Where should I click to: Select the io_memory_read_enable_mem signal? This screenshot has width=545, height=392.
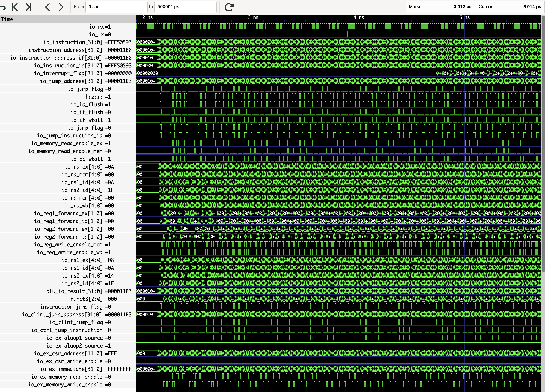tap(68, 151)
